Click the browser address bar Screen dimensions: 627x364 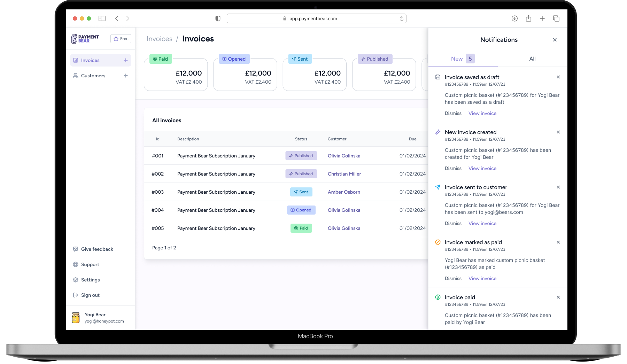click(316, 18)
